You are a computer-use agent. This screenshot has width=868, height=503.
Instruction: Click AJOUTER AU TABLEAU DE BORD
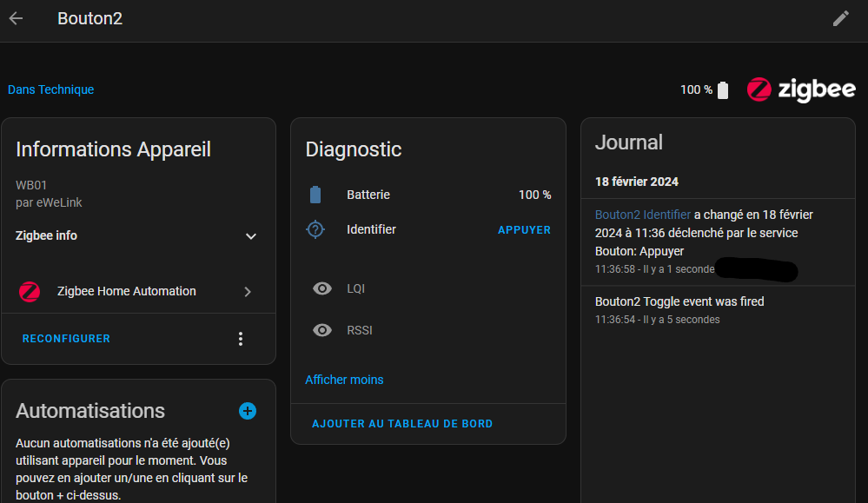tap(402, 424)
